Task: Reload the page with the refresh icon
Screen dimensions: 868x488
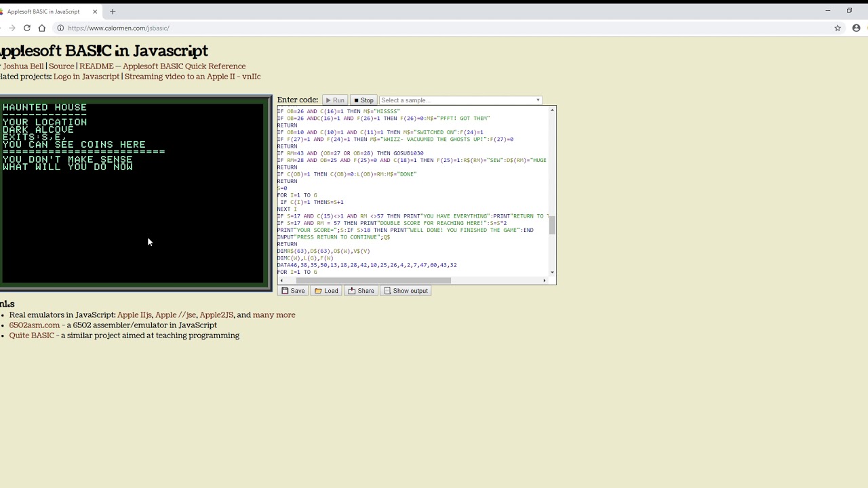Action: pyautogui.click(x=26, y=28)
